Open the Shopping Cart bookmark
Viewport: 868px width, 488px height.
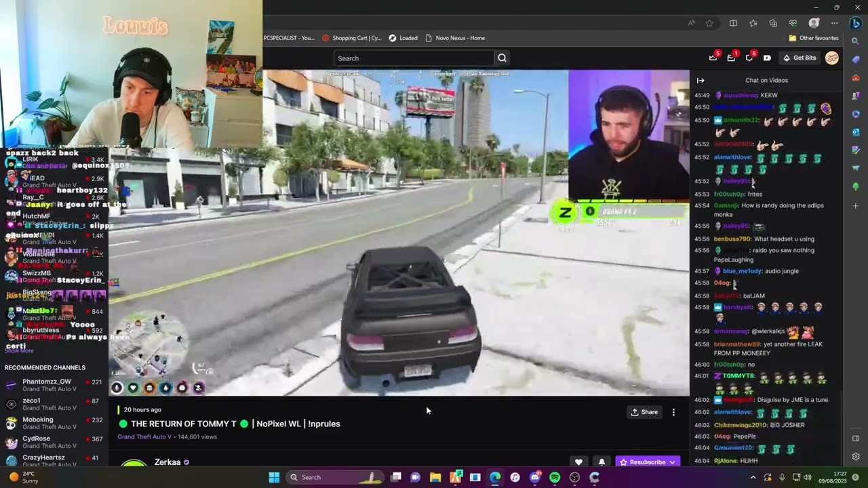point(352,38)
